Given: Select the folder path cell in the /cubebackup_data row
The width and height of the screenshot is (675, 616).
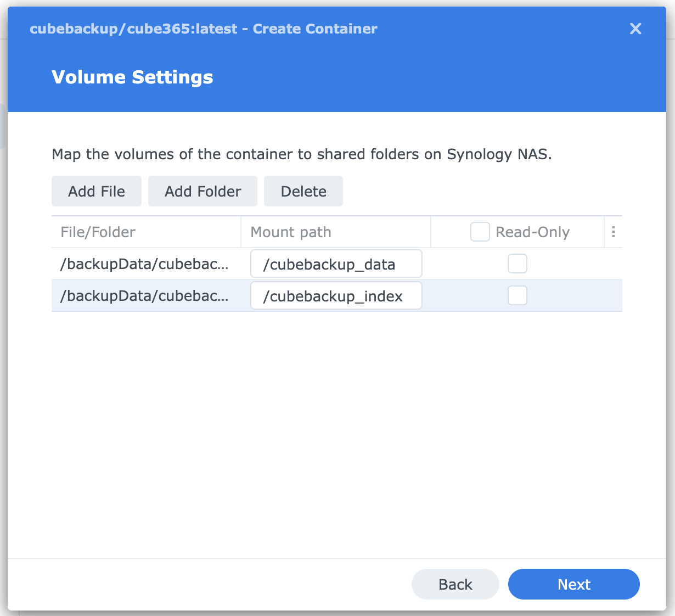Looking at the screenshot, I should [x=146, y=264].
